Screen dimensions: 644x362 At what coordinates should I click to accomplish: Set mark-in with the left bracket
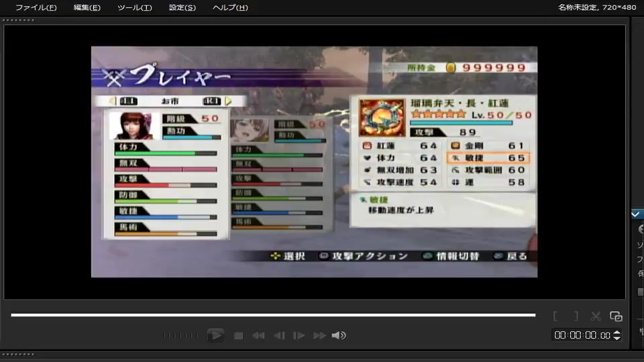click(555, 316)
